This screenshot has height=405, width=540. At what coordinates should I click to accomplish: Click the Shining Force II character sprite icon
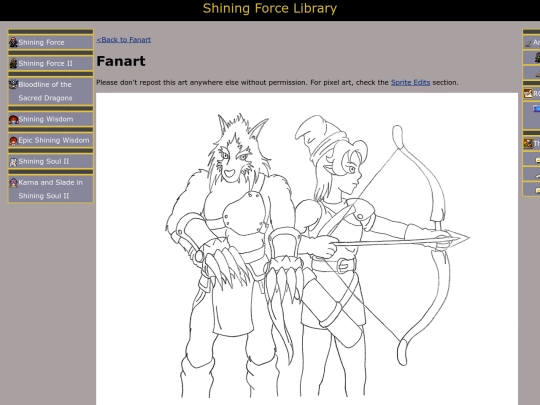click(13, 63)
